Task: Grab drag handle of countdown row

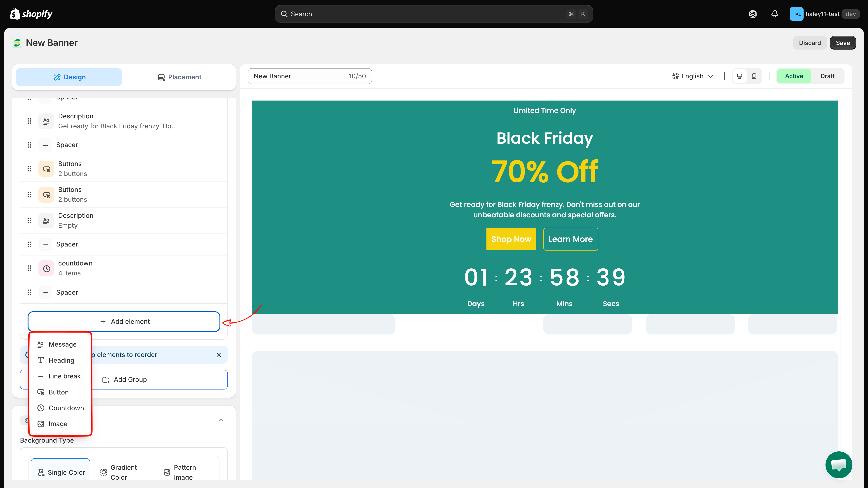Action: point(29,268)
